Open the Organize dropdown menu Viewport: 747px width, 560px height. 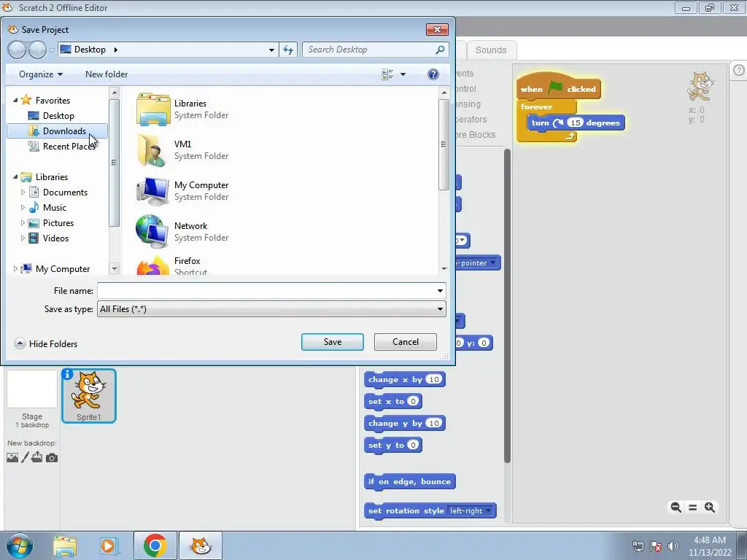pyautogui.click(x=41, y=74)
